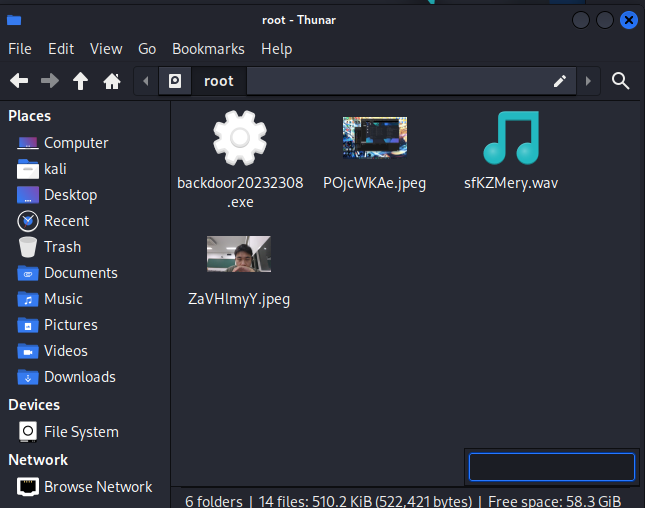Open Videos folder in sidebar
Screen dimensions: 645x508
point(52,351)
